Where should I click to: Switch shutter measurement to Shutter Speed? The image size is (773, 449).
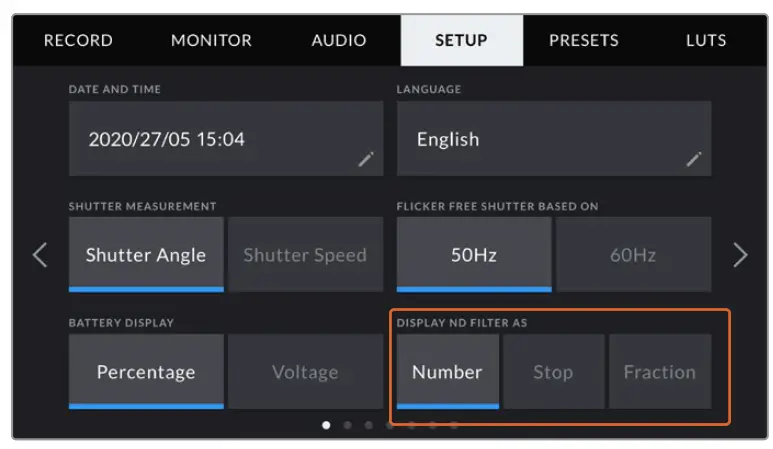(x=305, y=255)
